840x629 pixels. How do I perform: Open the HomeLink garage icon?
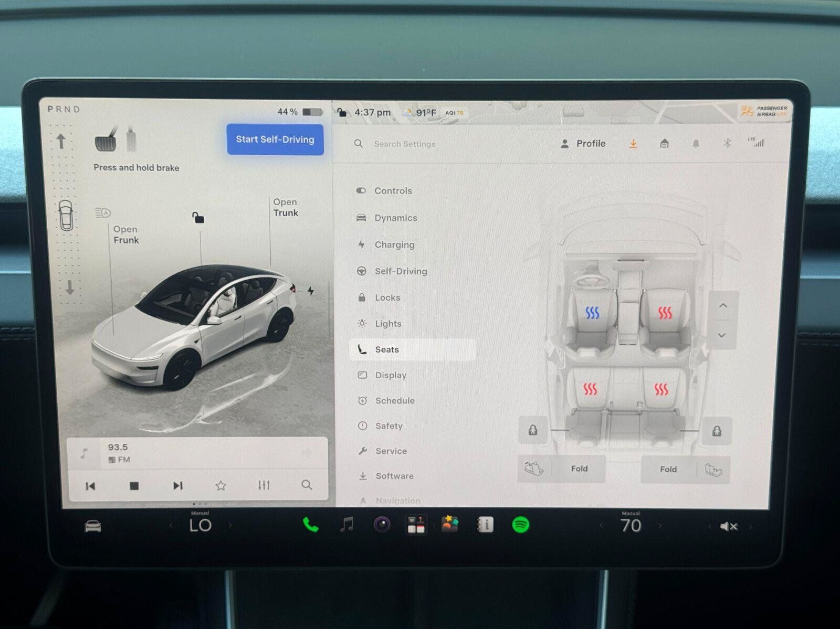[664, 143]
